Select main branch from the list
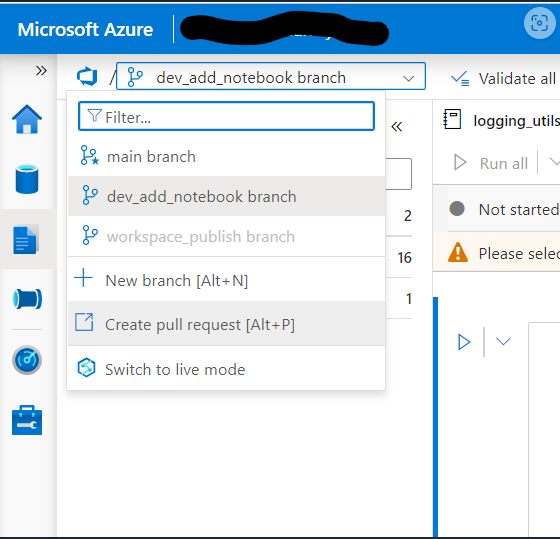This screenshot has width=560, height=539. pyautogui.click(x=226, y=156)
